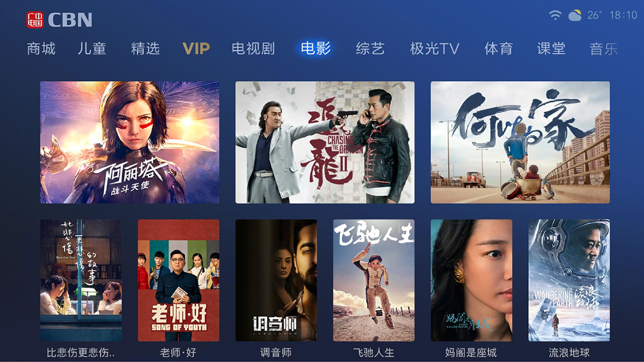The width and height of the screenshot is (644, 362).
Task: Click the 26° temperature indicator
Action: tap(594, 15)
